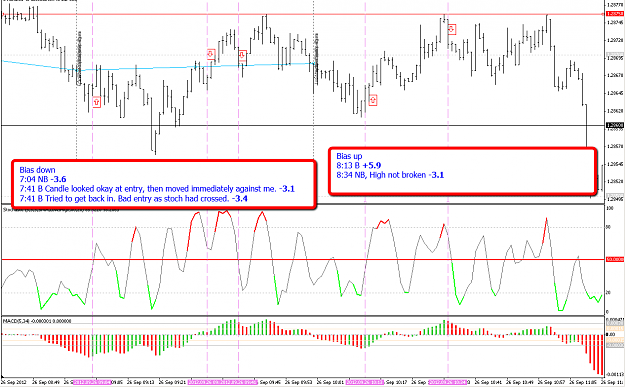Select the red midline in the stochastic panel
Viewport: 625px width, 387px height.
(303, 259)
